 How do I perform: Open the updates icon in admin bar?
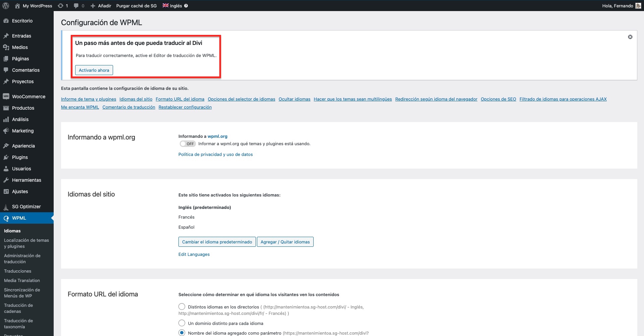61,6
